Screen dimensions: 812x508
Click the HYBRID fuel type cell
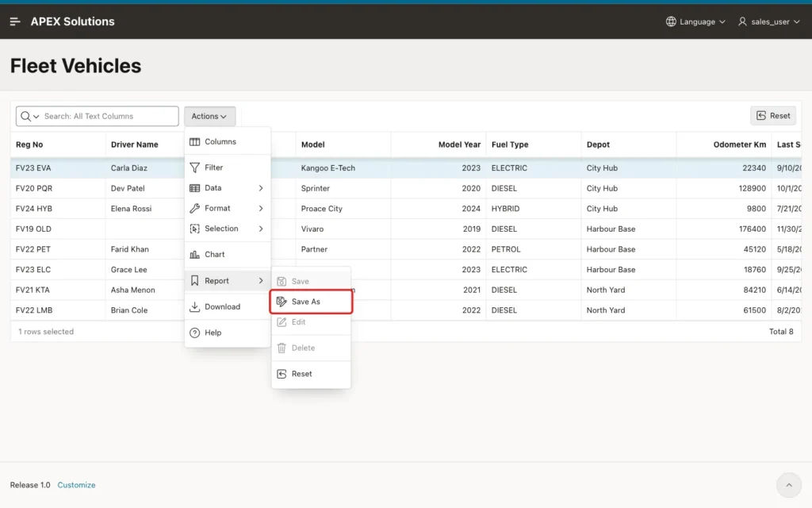(x=534, y=209)
